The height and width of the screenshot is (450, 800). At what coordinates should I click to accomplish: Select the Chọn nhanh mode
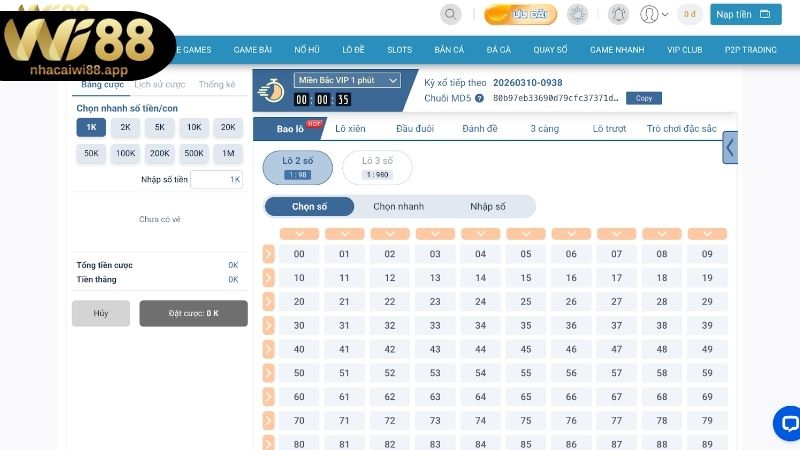point(398,207)
